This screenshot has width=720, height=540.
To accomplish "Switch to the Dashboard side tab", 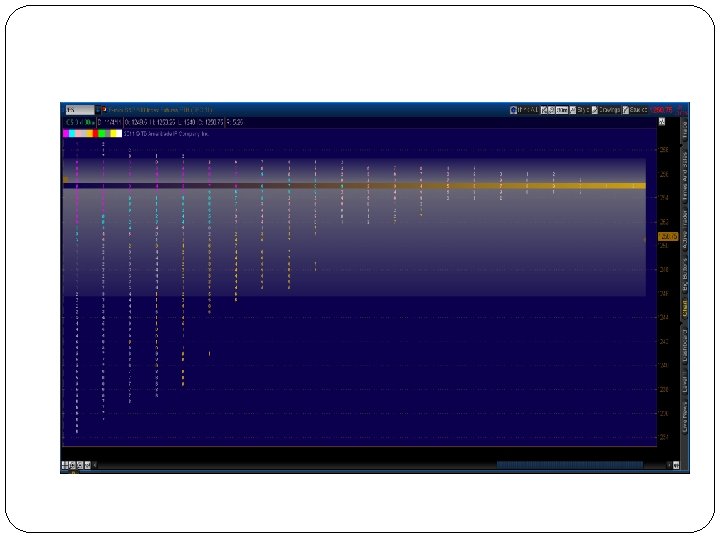I will (x=684, y=345).
